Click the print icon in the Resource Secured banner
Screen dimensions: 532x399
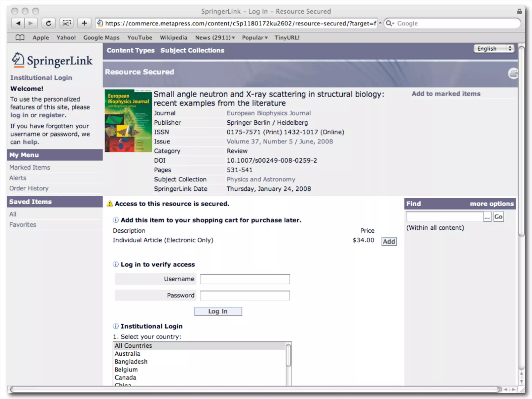[x=513, y=73]
